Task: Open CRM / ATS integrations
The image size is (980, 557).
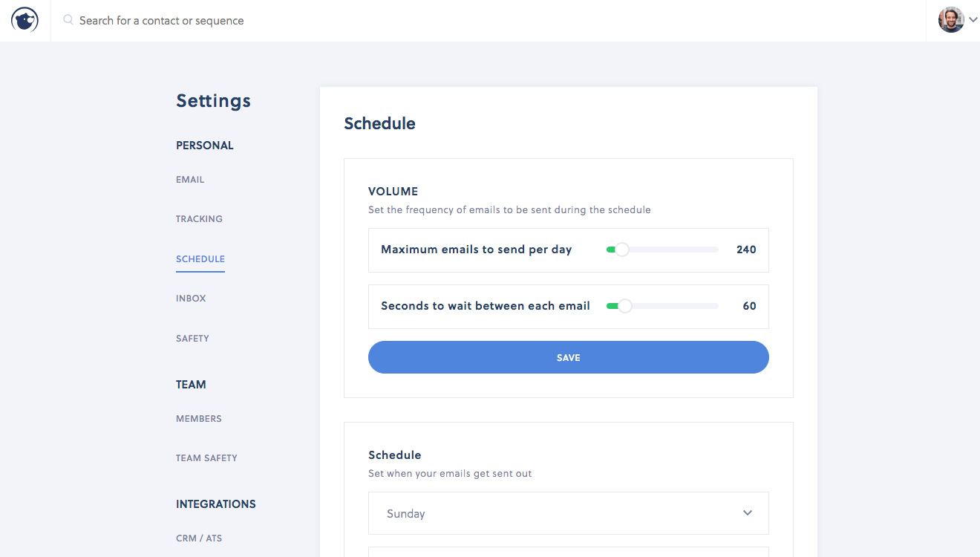Action: tap(199, 538)
